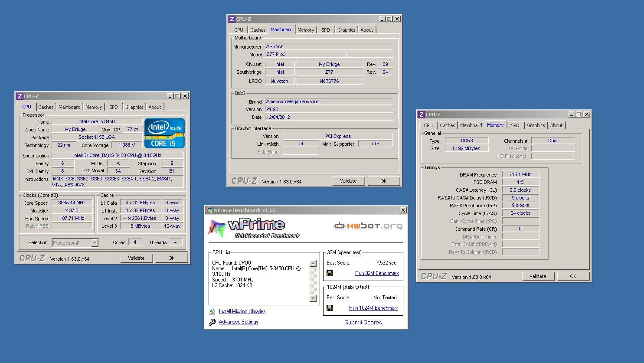Click the Install Missing Libraries icon
Screen dimensions: 644x363
pos(212,311)
